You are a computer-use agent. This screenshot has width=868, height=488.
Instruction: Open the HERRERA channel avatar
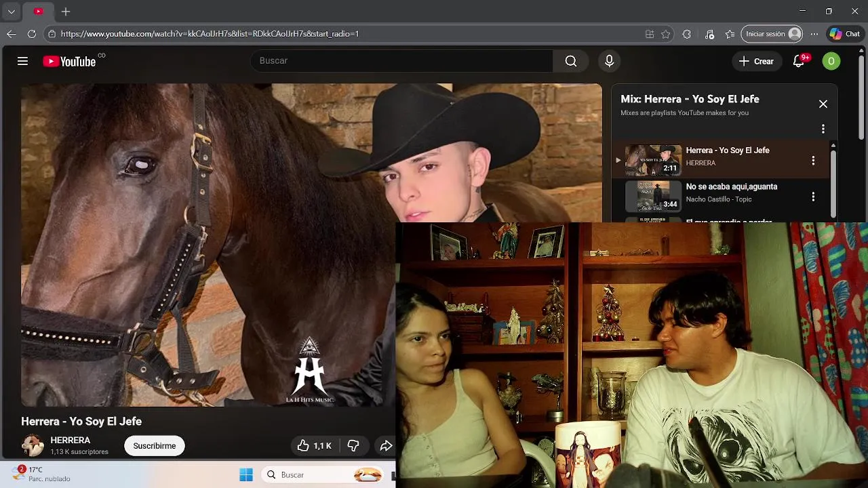(33, 445)
